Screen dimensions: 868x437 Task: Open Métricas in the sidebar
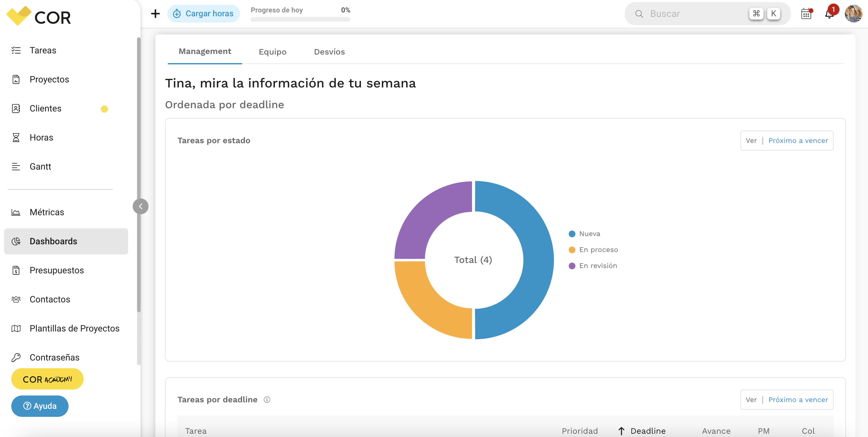66,212
